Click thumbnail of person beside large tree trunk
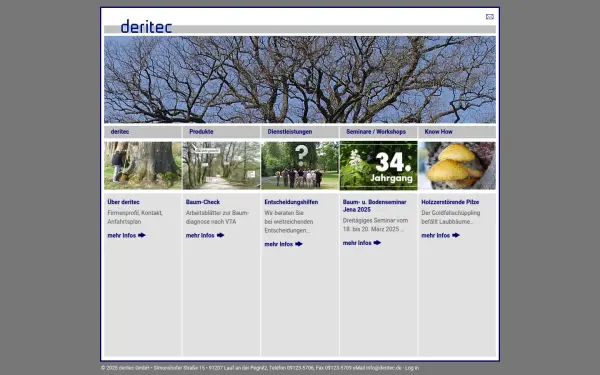The height and width of the screenshot is (375, 600). point(143,165)
